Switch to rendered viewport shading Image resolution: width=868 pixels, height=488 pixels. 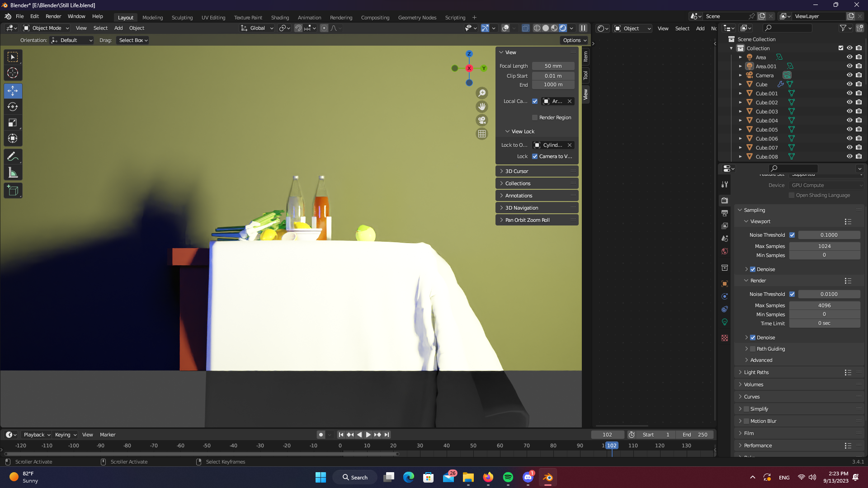pyautogui.click(x=563, y=28)
